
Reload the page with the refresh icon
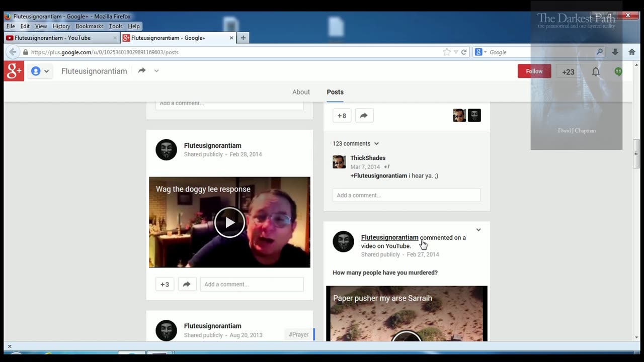pyautogui.click(x=464, y=52)
